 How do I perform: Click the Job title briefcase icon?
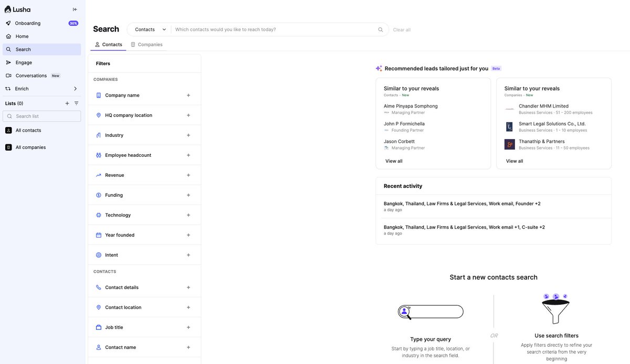click(99, 327)
